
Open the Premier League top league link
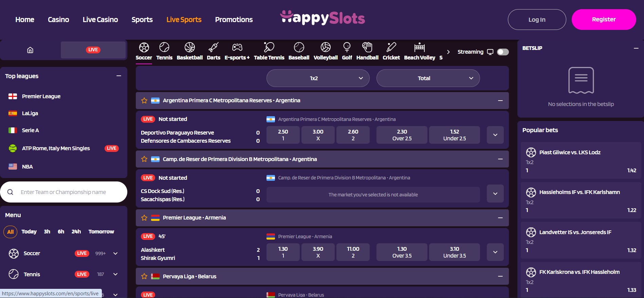41,97
